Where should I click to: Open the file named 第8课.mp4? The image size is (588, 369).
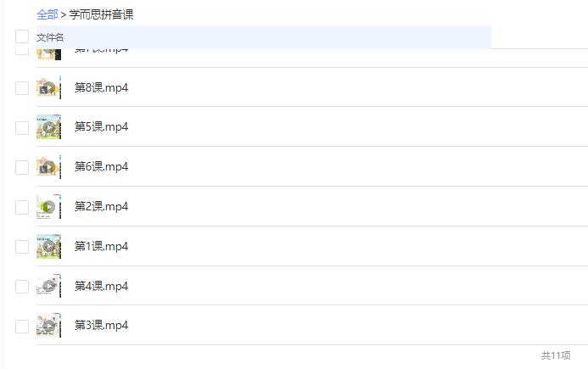coord(101,87)
